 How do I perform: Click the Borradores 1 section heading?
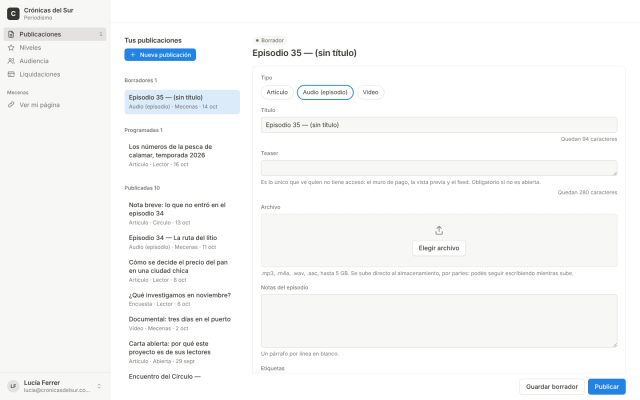141,80
